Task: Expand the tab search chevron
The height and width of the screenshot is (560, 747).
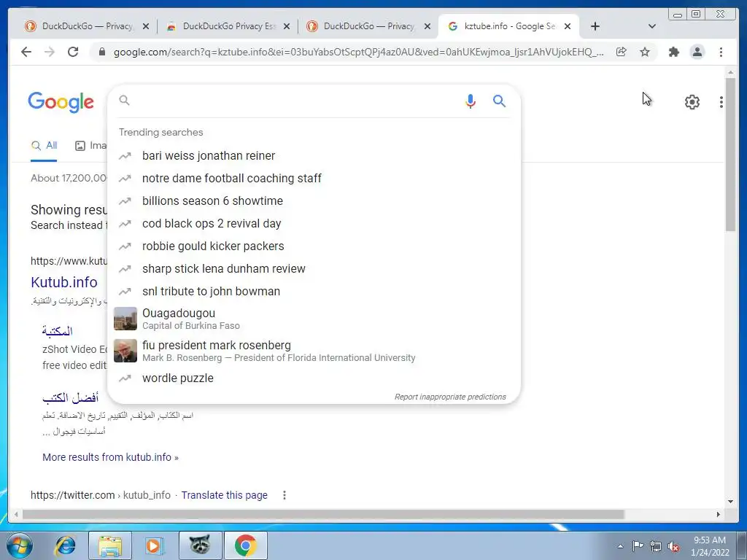Action: (652, 26)
